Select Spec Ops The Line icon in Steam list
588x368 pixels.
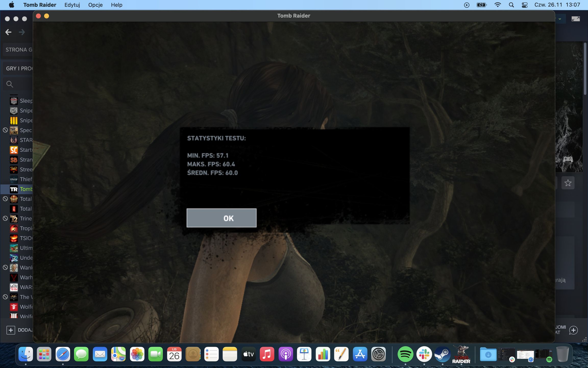pyautogui.click(x=14, y=130)
